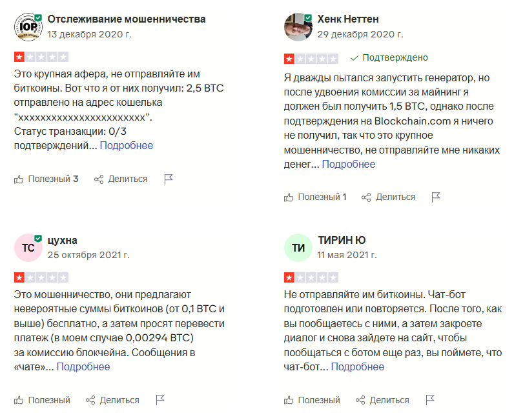The image size is (514, 420).
Task: Click share icon on цухна review
Action: pos(90,400)
